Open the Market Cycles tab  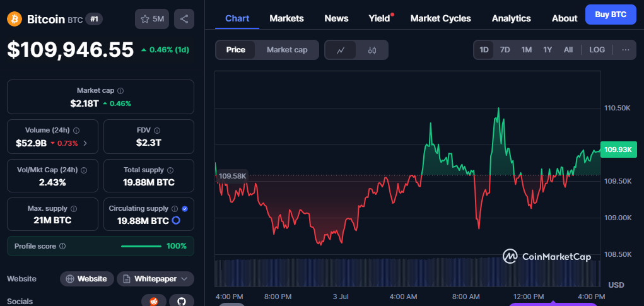(x=441, y=18)
